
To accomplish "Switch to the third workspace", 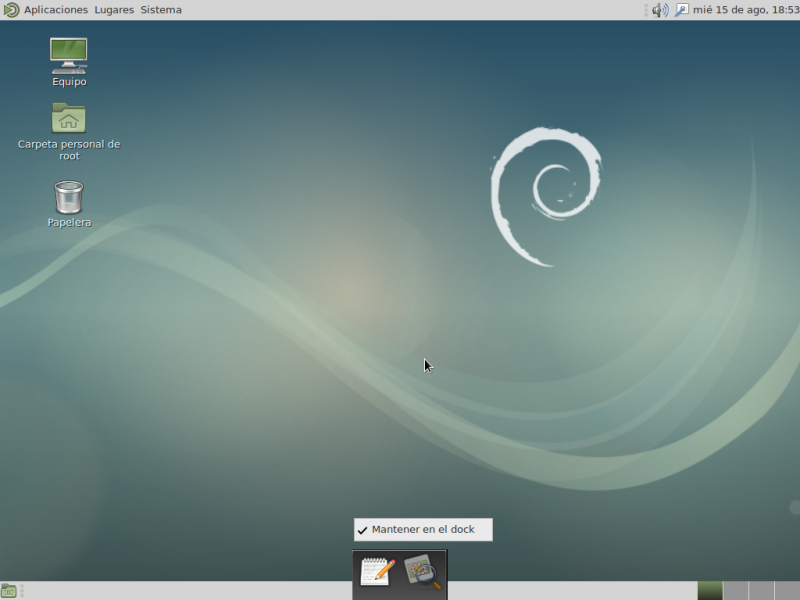I will [x=761, y=591].
